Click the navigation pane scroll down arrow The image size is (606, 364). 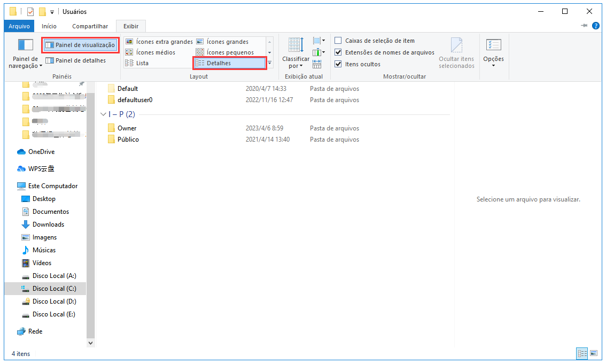pyautogui.click(x=90, y=343)
